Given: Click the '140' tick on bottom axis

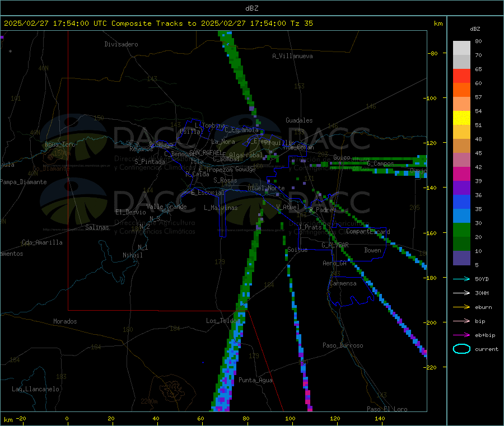Looking at the screenshot, I should (380, 418).
